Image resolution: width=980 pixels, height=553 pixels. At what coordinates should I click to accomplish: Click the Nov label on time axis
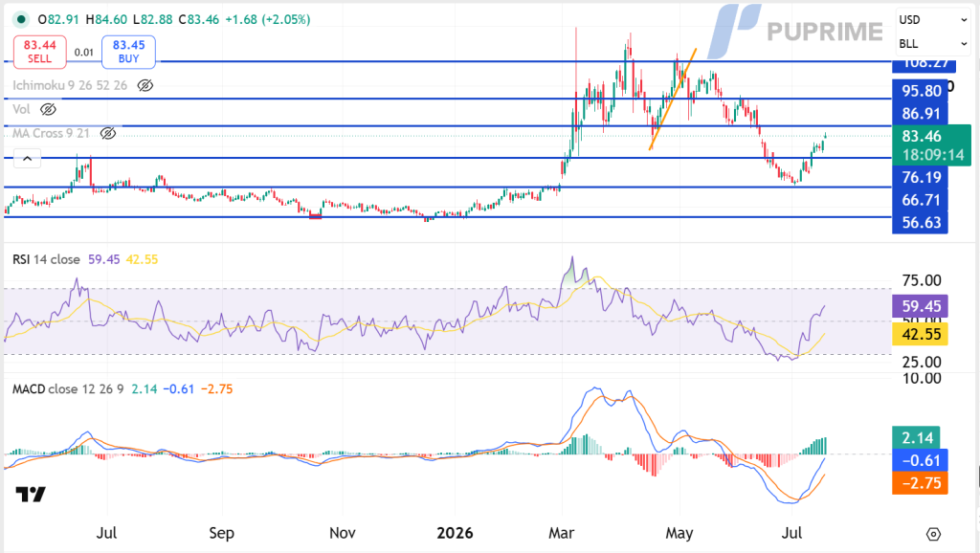click(342, 533)
